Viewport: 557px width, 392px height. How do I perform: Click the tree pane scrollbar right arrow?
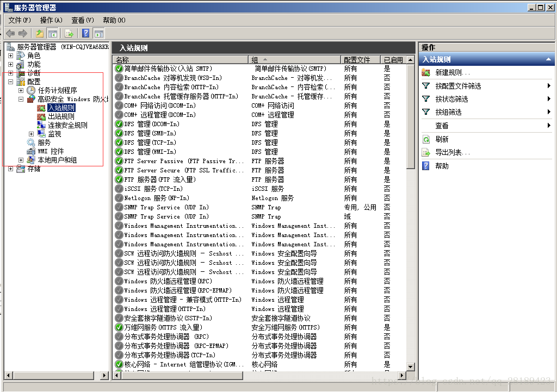104,375
